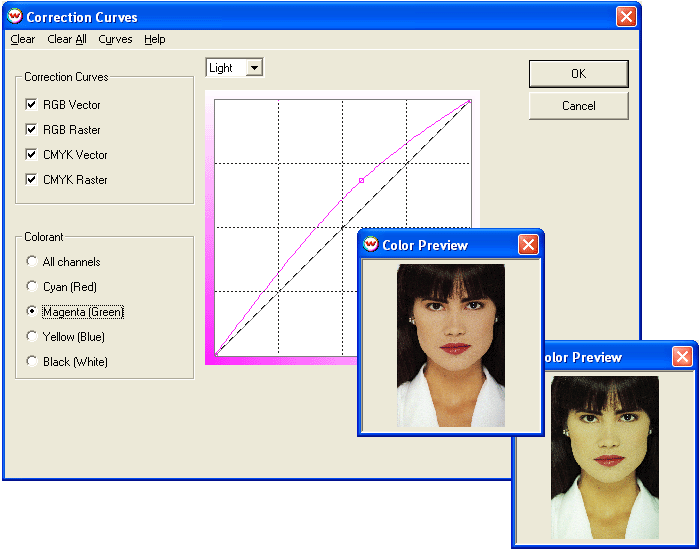700x550 pixels.
Task: Confirm with the OK button
Action: [579, 74]
